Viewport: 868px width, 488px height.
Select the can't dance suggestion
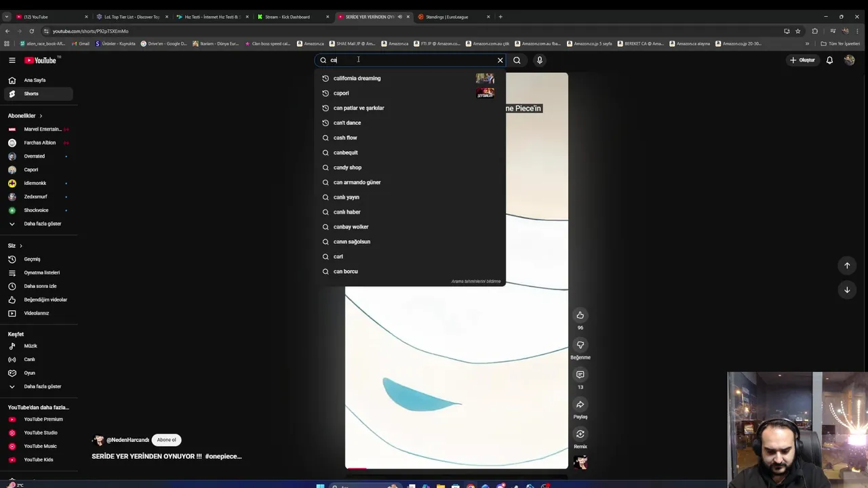click(410, 123)
